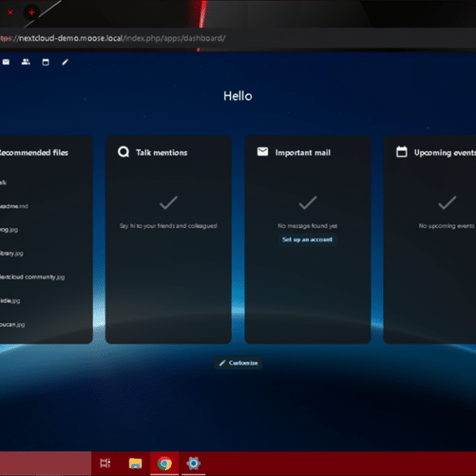Click the browser address bar URL
The image size is (476, 476).
click(x=113, y=38)
